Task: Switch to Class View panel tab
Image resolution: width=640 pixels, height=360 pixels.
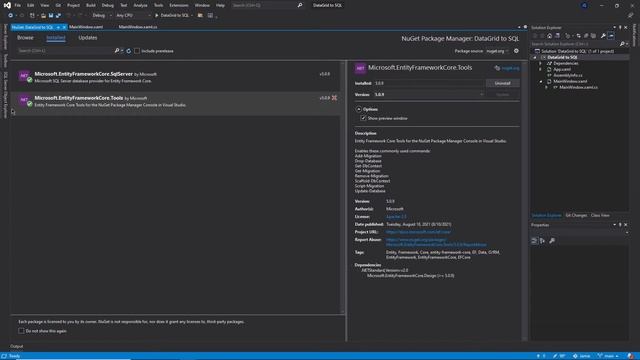Action: [x=600, y=216]
